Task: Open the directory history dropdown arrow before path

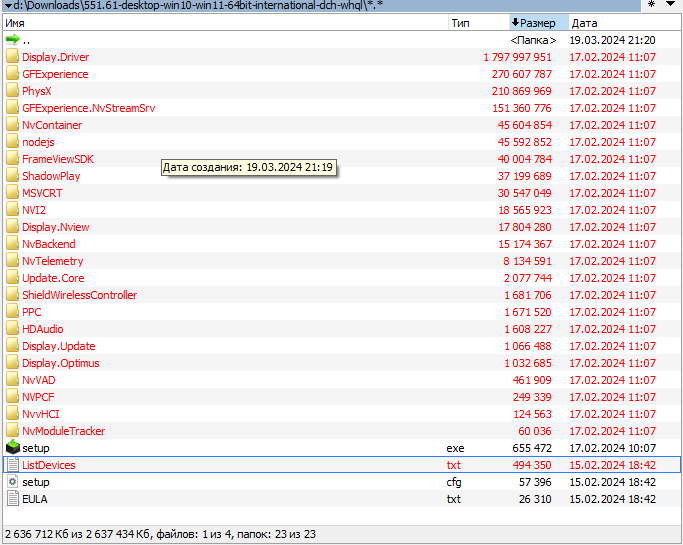Action: point(8,5)
